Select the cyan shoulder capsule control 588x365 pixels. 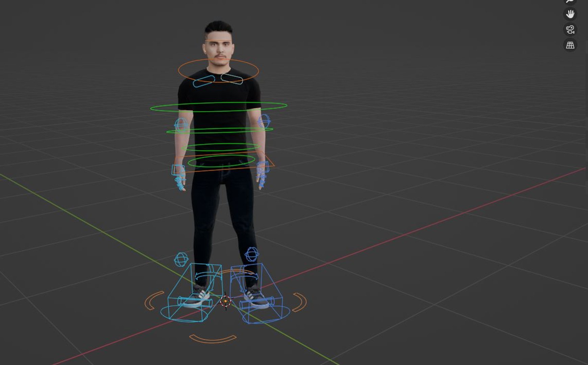click(204, 81)
